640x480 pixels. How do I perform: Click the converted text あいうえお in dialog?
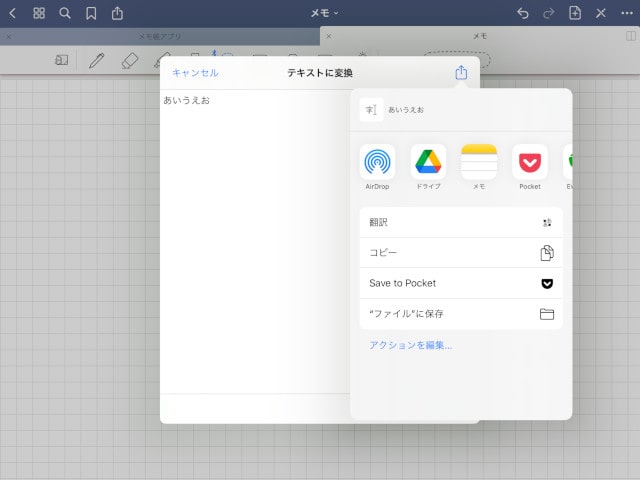(x=187, y=100)
